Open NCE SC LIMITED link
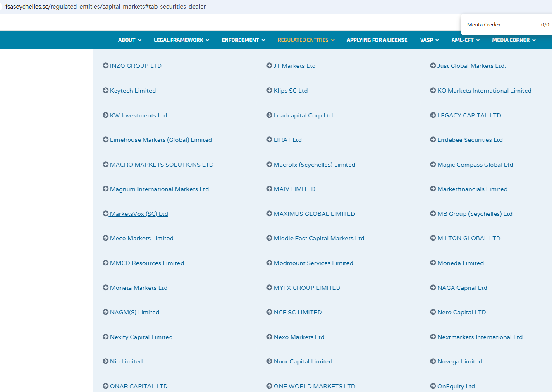The width and height of the screenshot is (552, 392). click(298, 312)
